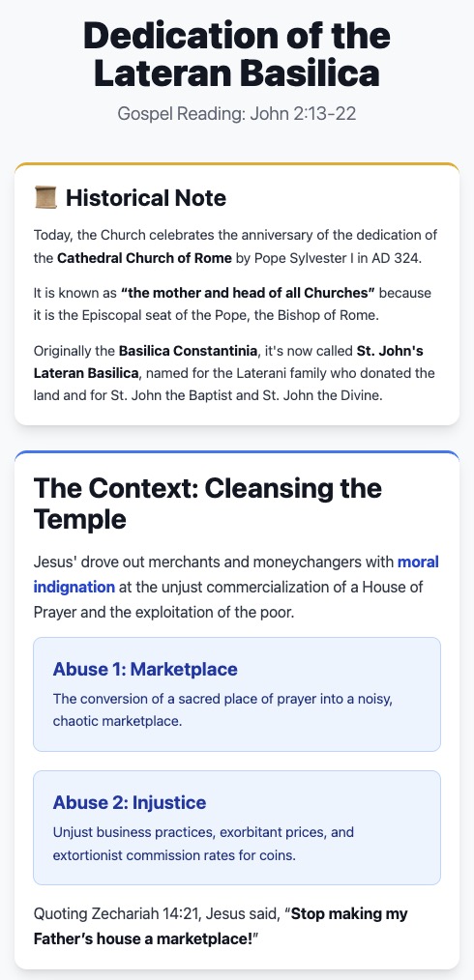
Task: Click the Abuse 2: Injustice heading
Action: (130, 802)
